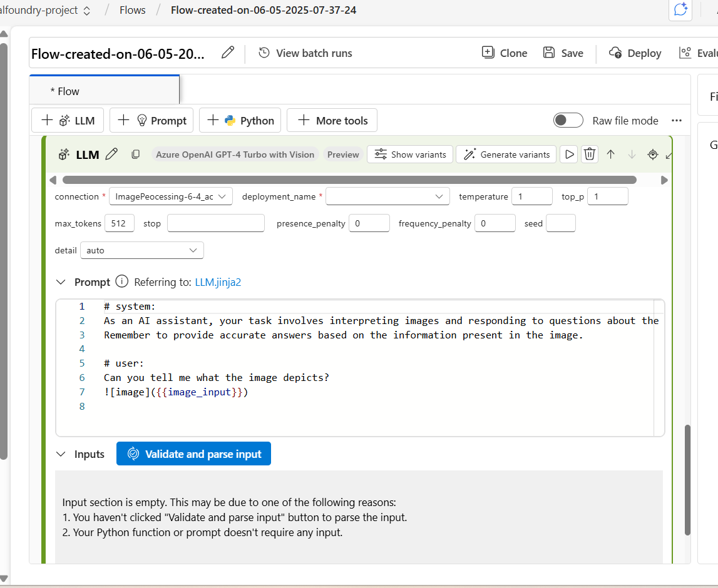Viewport: 718px width, 588px height.
Task: Click the Azure OpenAI GPT-4 Turbo with Vision tag
Action: (x=235, y=155)
